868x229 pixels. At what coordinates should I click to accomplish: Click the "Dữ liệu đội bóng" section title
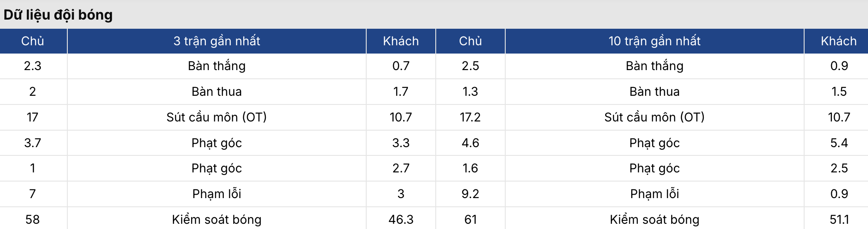(x=58, y=15)
